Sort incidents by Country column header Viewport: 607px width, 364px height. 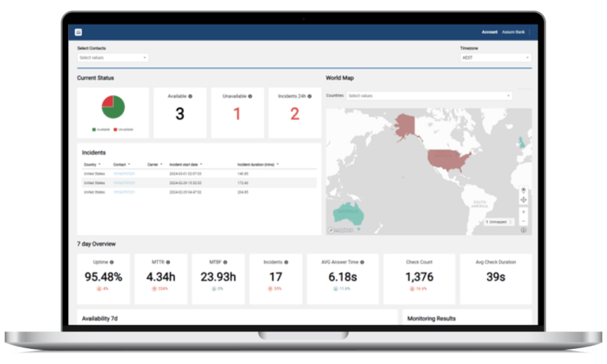point(92,164)
